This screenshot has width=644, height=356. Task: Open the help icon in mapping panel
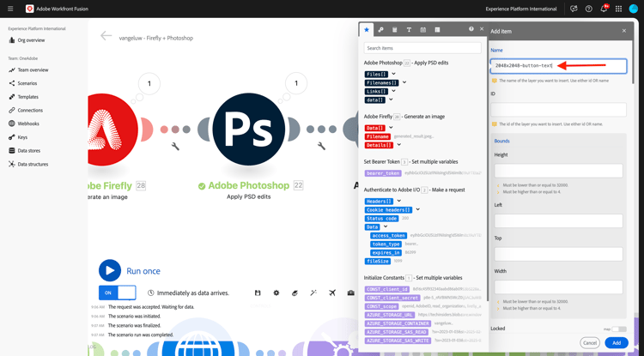[471, 29]
